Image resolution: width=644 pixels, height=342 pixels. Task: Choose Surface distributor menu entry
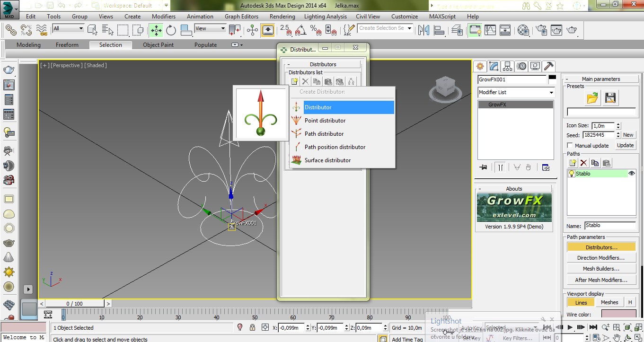342,160
